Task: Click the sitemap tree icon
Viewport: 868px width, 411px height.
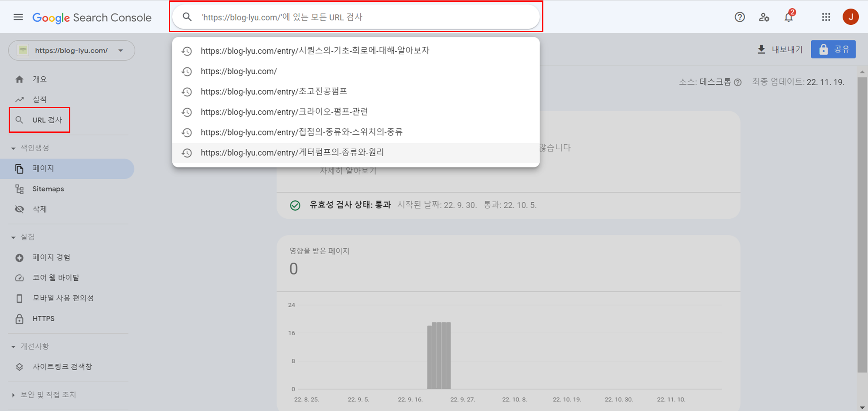Action: pyautogui.click(x=20, y=189)
